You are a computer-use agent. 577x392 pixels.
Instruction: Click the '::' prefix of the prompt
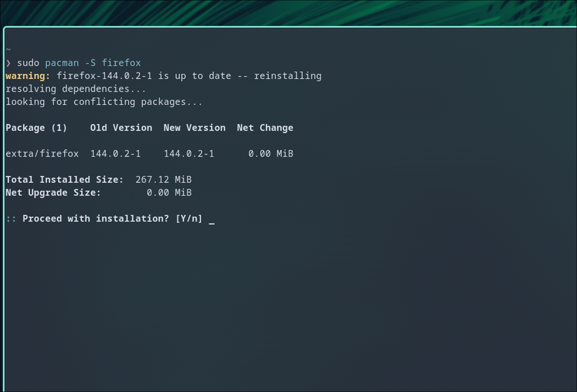(11, 219)
